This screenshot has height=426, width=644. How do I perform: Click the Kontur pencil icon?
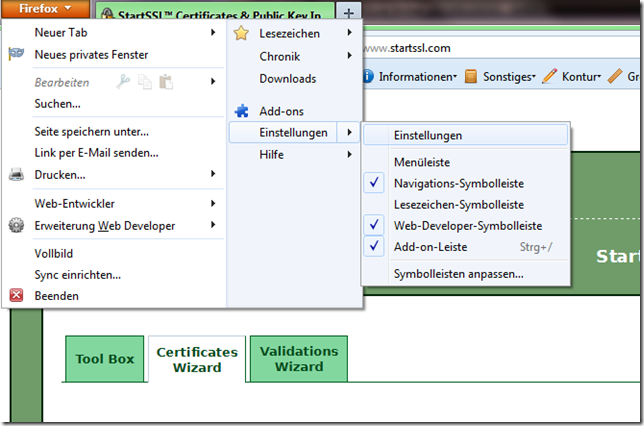[x=549, y=76]
